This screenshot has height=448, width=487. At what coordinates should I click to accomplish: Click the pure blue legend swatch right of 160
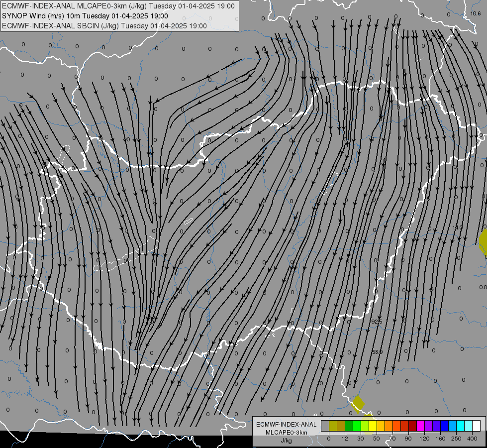[445, 426]
